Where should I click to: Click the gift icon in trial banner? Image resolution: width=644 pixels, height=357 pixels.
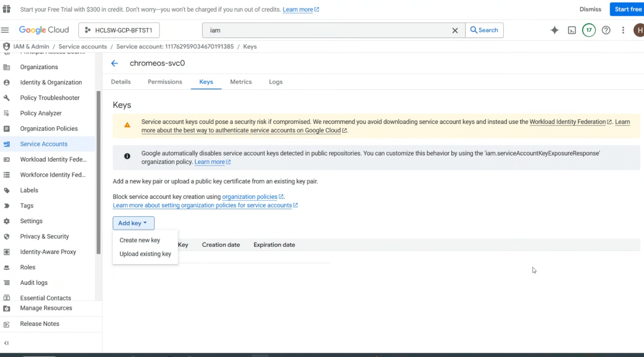click(6, 9)
